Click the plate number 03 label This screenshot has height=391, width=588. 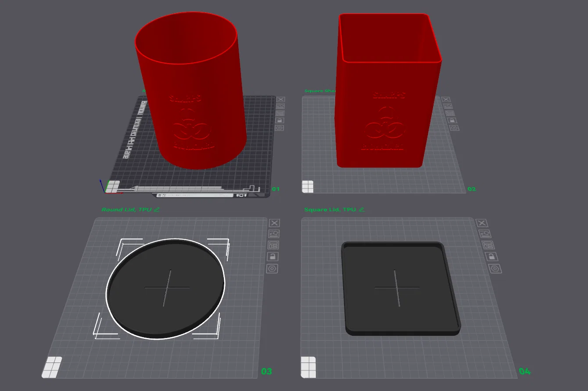point(266,371)
